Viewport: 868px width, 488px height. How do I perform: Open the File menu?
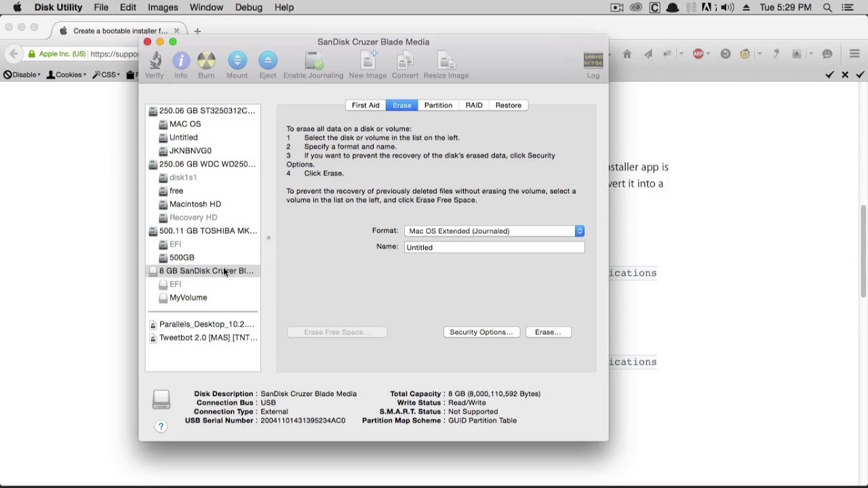click(101, 7)
